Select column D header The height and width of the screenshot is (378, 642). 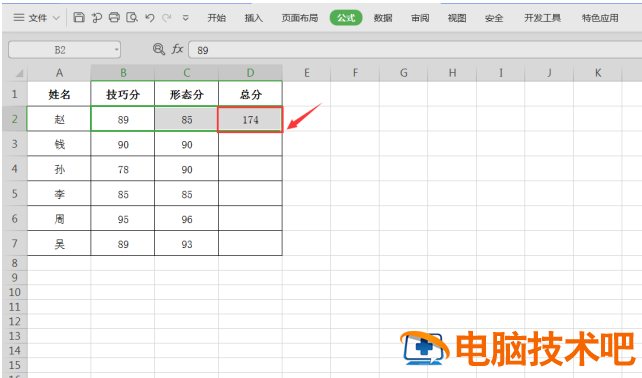pyautogui.click(x=250, y=73)
